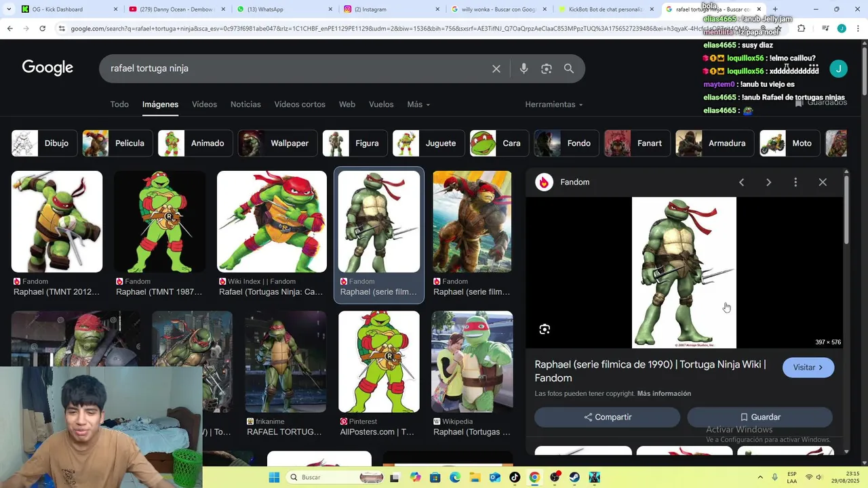Close the image preview panel
868x488 pixels.
click(x=823, y=182)
